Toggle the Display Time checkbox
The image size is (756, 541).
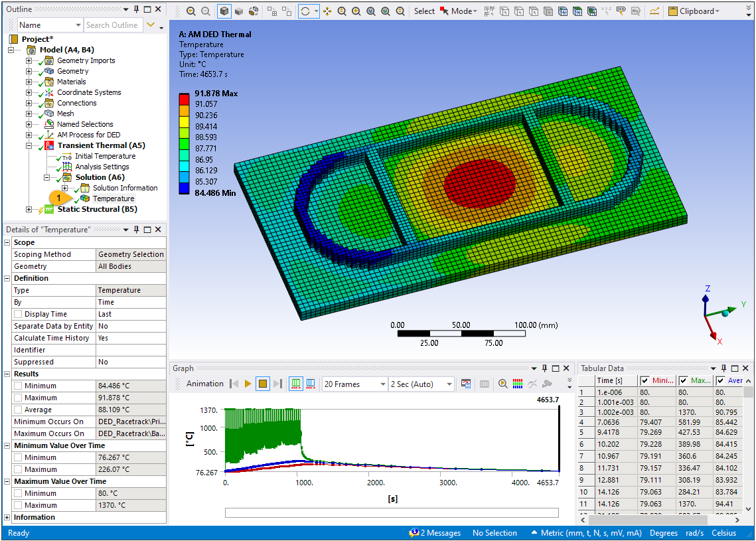18,314
